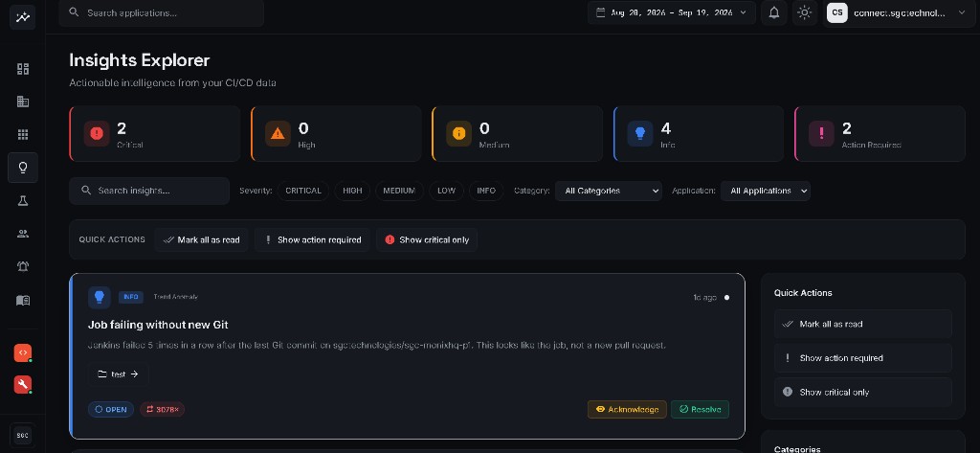
Task: Click the High orange warning triangle icon
Action: tap(278, 133)
